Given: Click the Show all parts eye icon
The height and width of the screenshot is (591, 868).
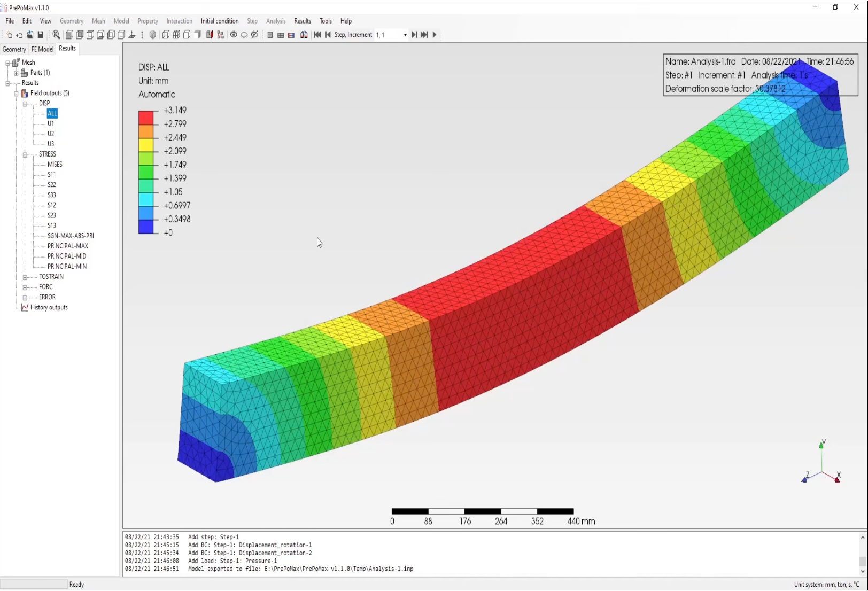Looking at the screenshot, I should coord(234,35).
